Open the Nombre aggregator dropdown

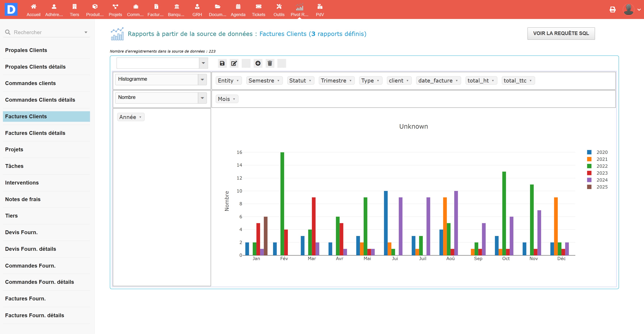click(x=202, y=98)
